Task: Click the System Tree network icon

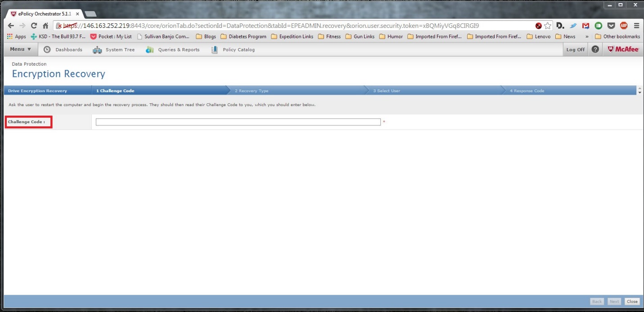Action: click(97, 49)
